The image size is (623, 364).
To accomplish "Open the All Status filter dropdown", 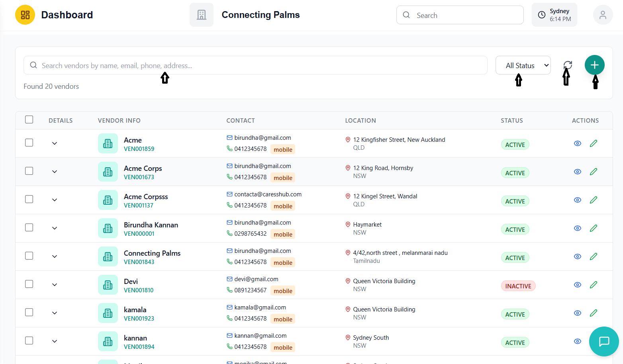I will (523, 65).
